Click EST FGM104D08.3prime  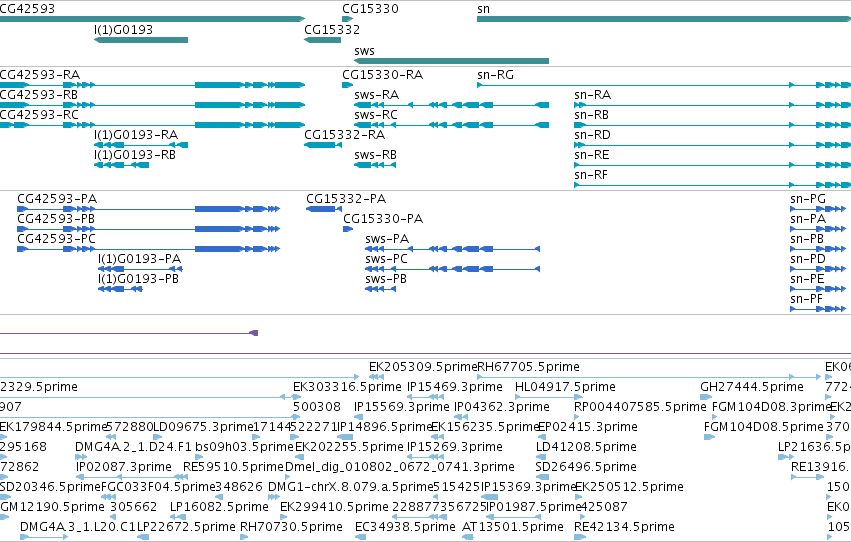point(771,407)
